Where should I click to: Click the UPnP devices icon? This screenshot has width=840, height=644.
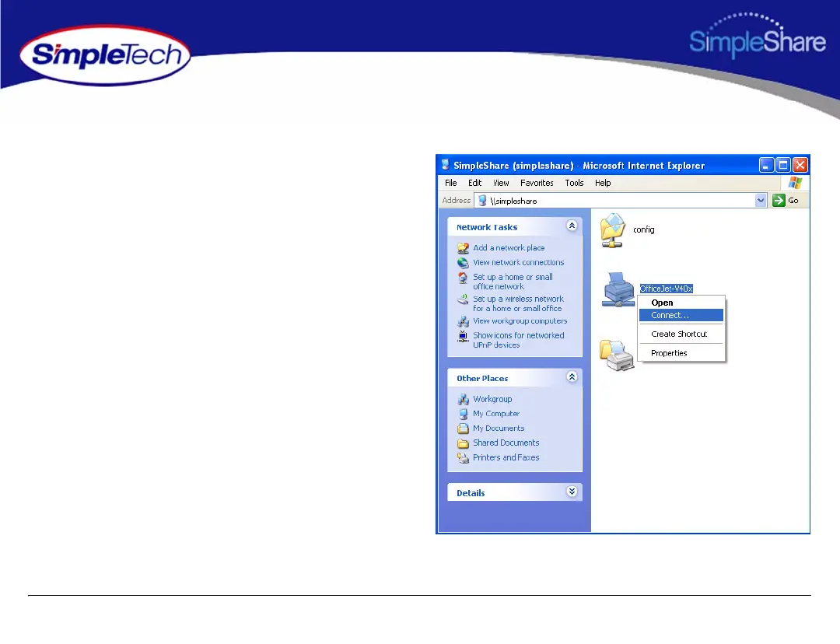point(463,336)
